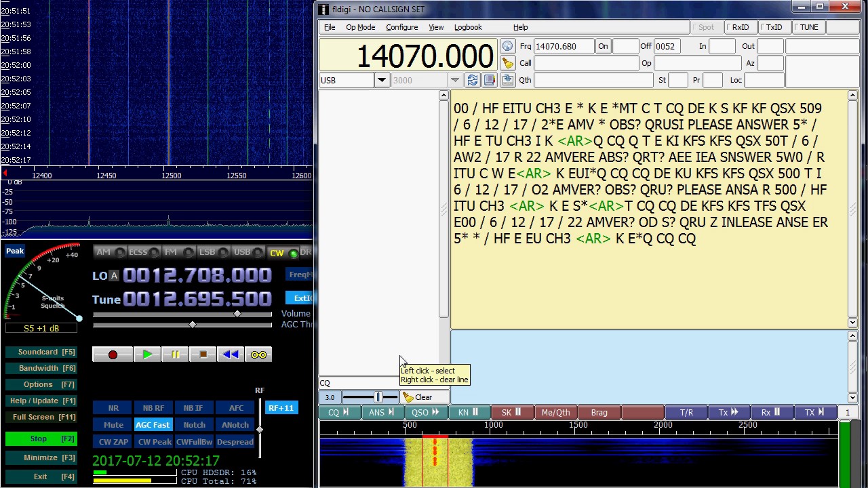Open the File menu

(330, 27)
